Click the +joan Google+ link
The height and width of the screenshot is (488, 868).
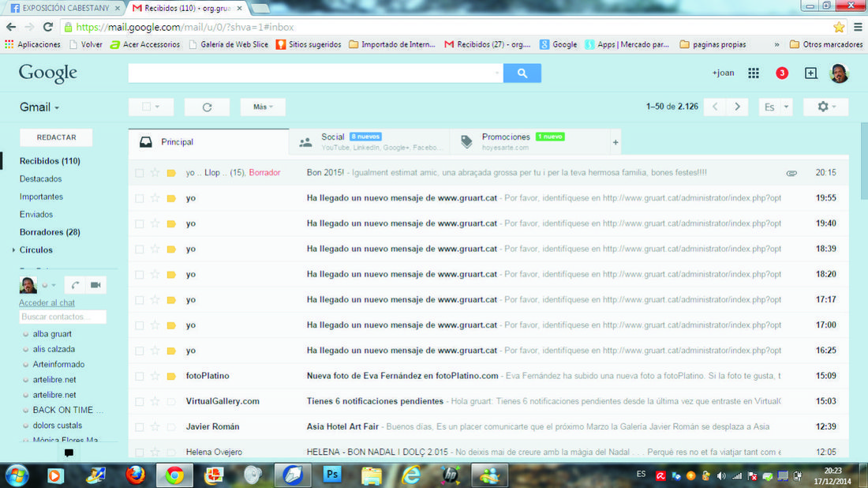click(723, 73)
